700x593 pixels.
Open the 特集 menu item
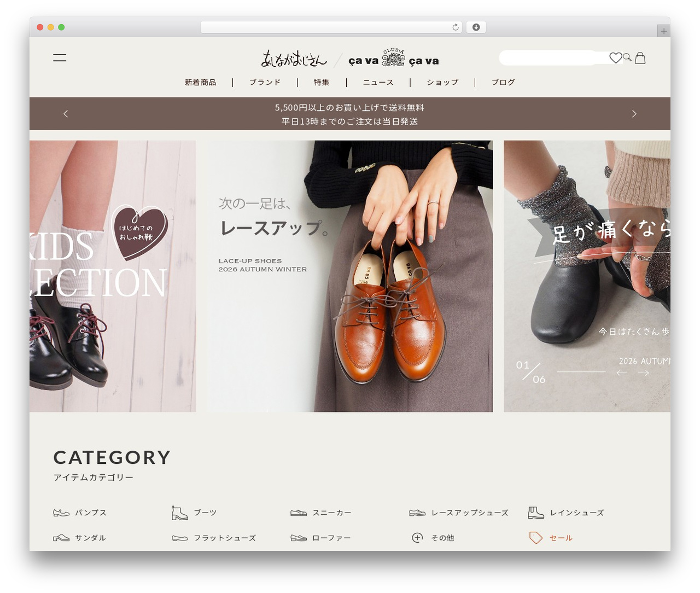coord(322,82)
